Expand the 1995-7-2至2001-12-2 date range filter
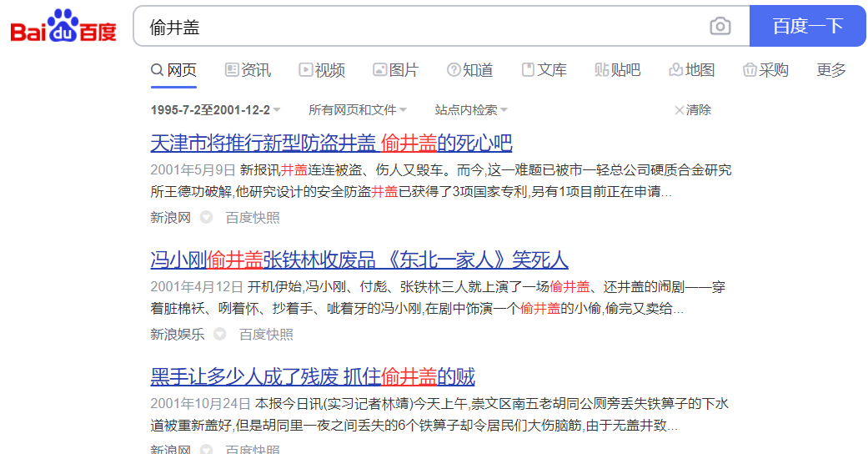The width and height of the screenshot is (868, 454). coord(215,110)
